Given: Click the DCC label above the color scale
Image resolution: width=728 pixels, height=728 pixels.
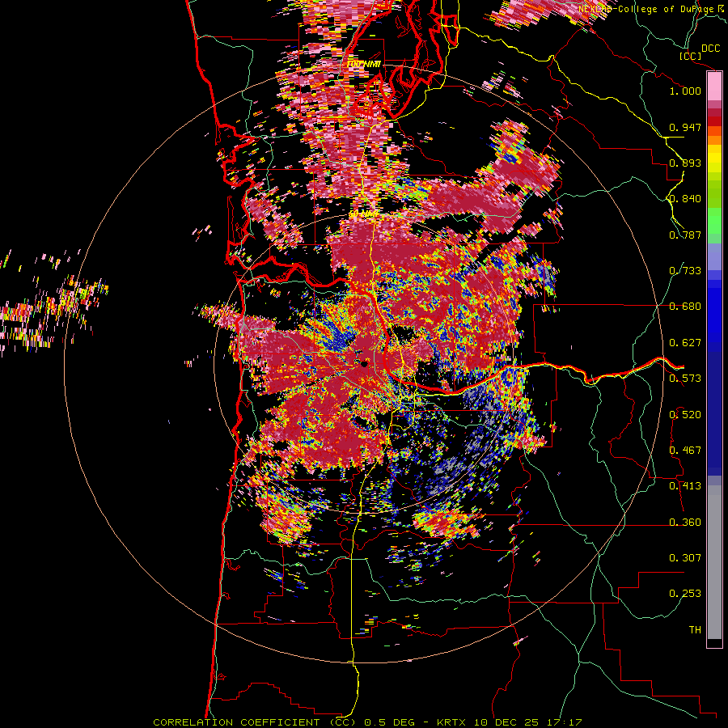Looking at the screenshot, I should pos(710,49).
